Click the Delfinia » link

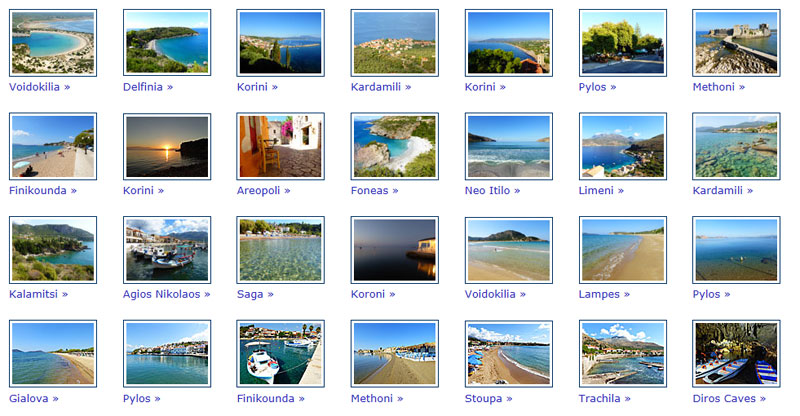[x=148, y=87]
